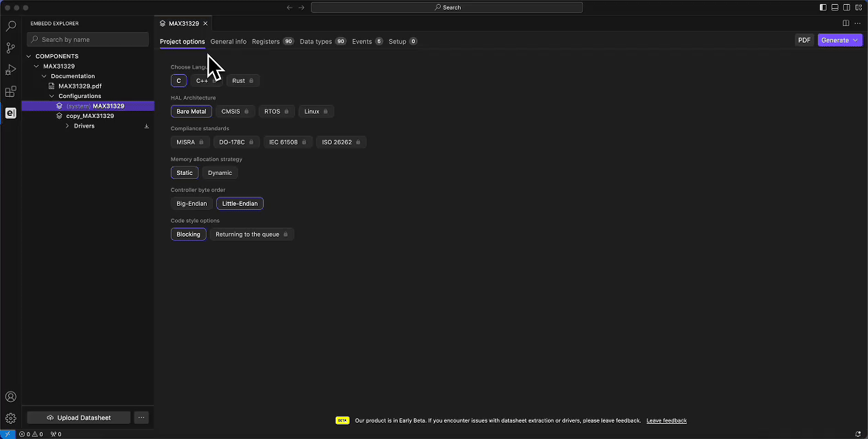Switch to the General info tab
The width and height of the screenshot is (868, 439).
coord(229,41)
